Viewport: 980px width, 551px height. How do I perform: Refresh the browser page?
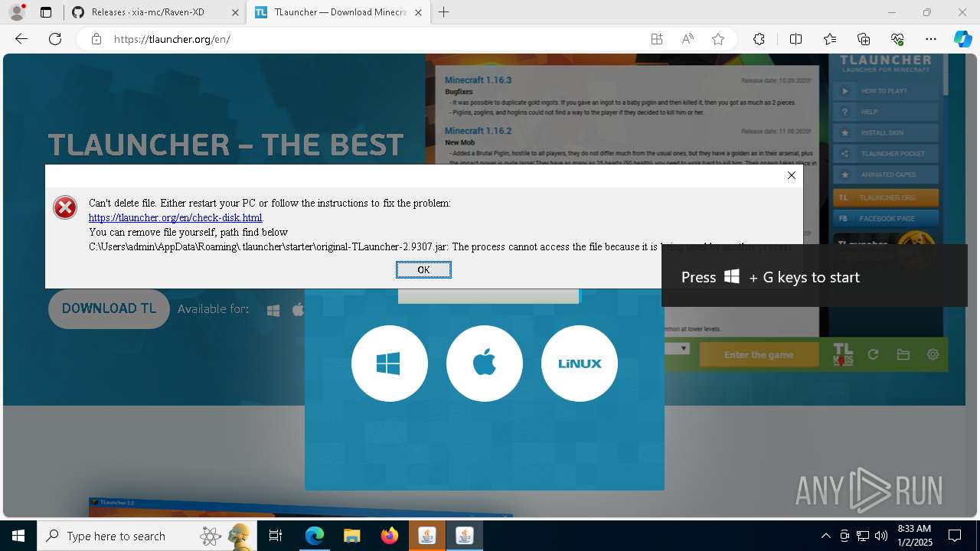tap(55, 39)
